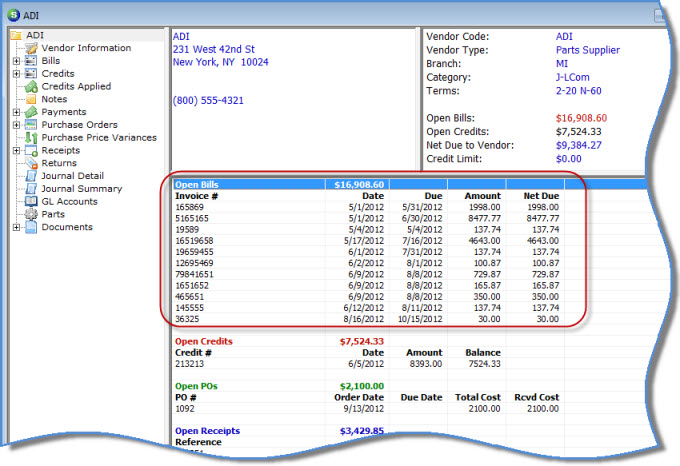Screen dimensions: 680x466
Task: Click the Returns icon in tree
Action: pyautogui.click(x=31, y=163)
